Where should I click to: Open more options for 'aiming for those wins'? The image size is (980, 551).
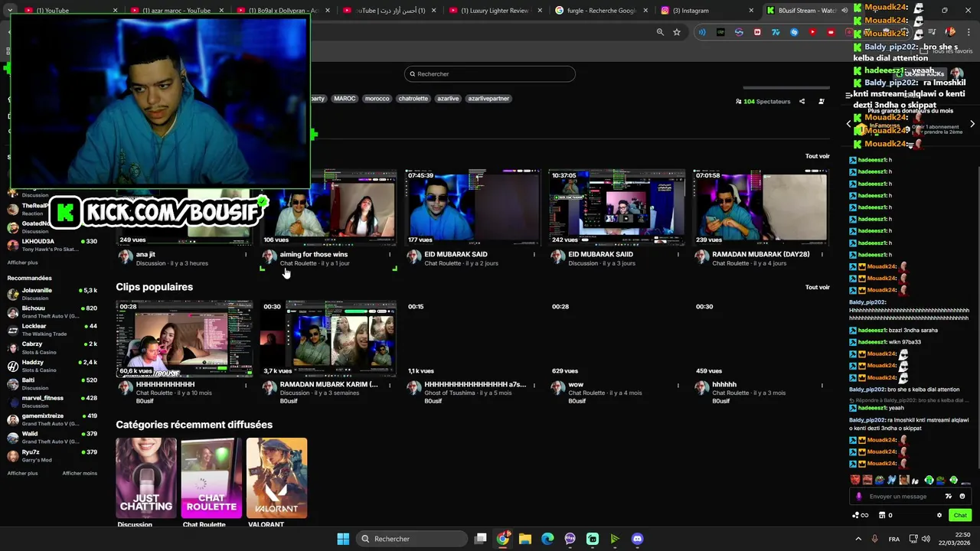[x=390, y=254]
